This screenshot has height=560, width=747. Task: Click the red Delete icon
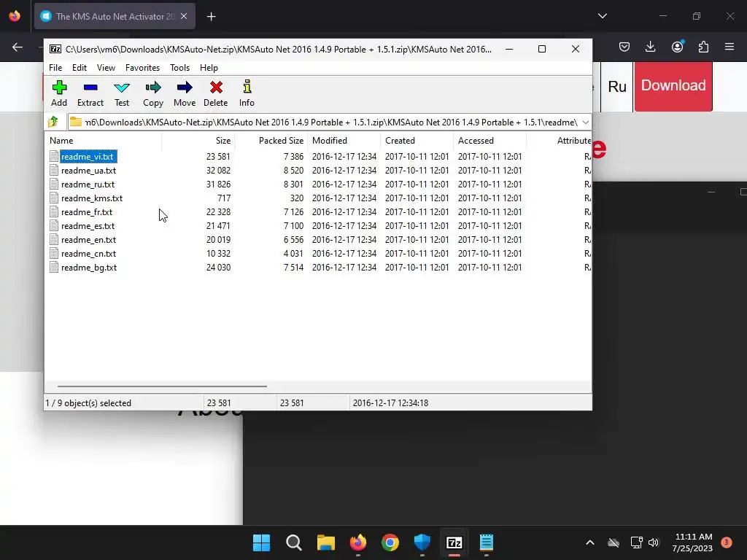216,87
